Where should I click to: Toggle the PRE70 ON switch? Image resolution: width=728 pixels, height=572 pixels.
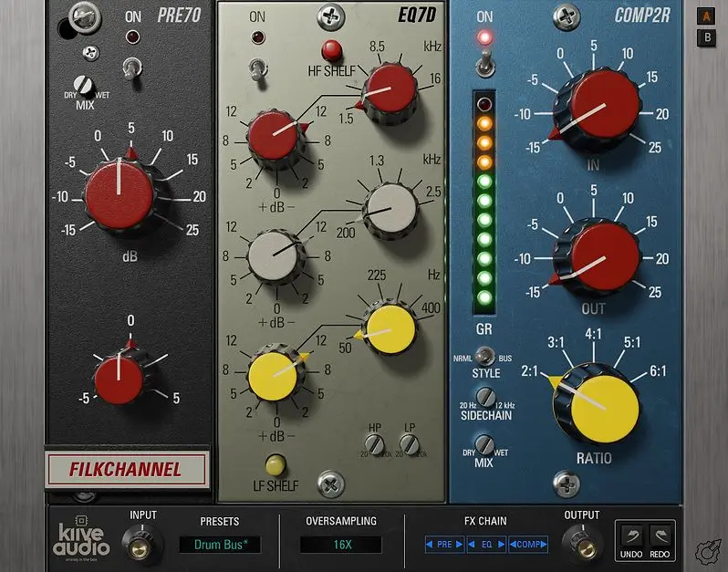[132, 69]
